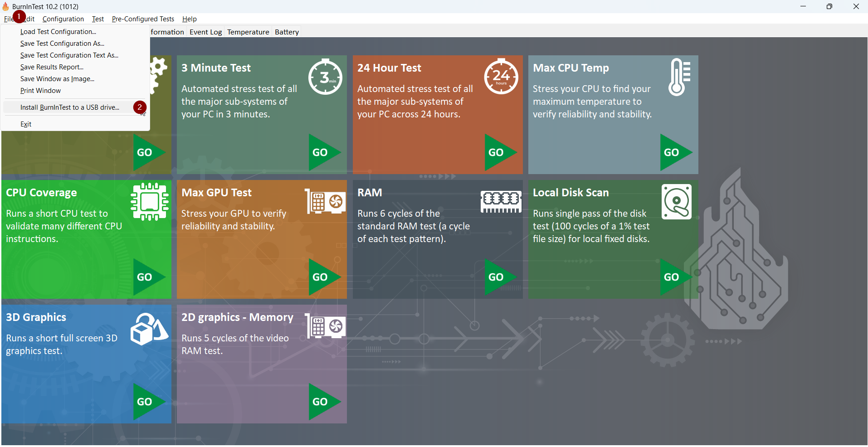Click the hard disk icon on Local Disk Scan
The height and width of the screenshot is (447, 868).
tap(677, 202)
